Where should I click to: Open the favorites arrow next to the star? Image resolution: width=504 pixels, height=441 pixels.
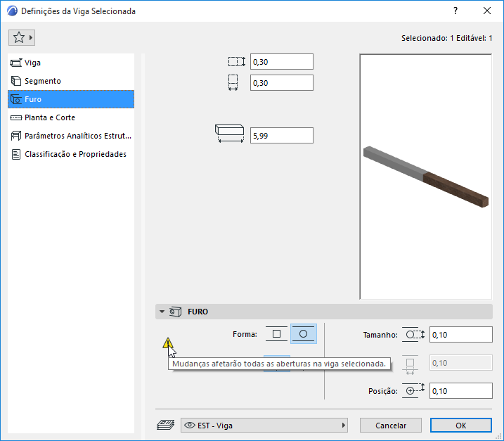tap(31, 38)
